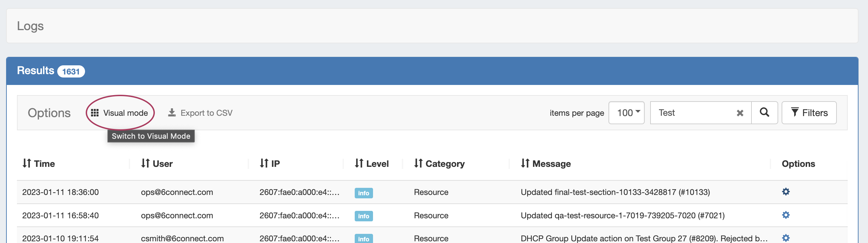
Task: Click the Results 1631 count badge
Action: click(71, 71)
